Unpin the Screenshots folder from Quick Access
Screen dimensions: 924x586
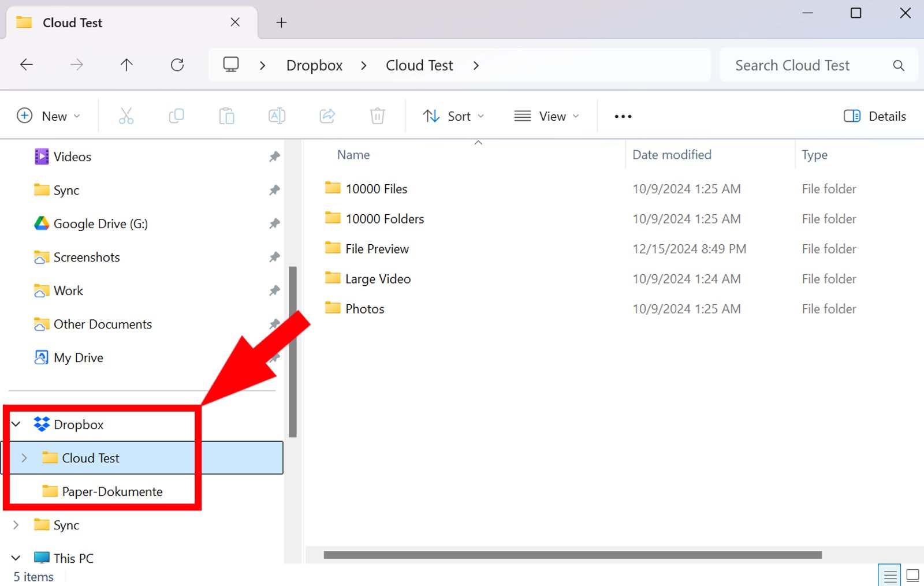coord(275,257)
